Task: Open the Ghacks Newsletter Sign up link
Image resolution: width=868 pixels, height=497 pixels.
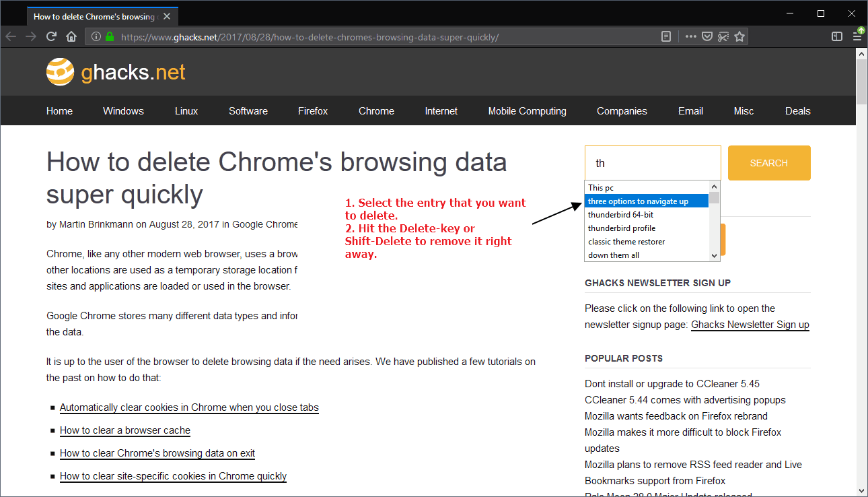Action: pos(750,324)
